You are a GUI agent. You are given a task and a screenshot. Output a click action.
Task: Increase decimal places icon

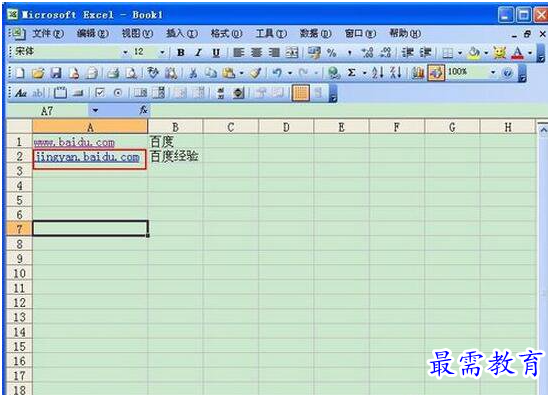(368, 53)
